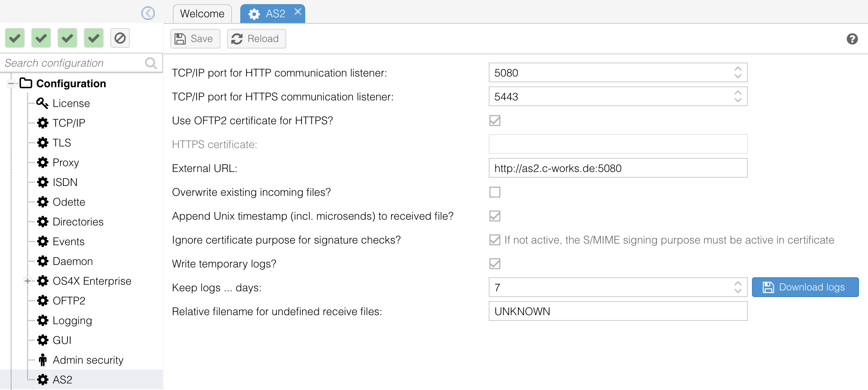This screenshot has height=390, width=868.
Task: Click the gear icon next to OFTP2
Action: click(x=43, y=301)
